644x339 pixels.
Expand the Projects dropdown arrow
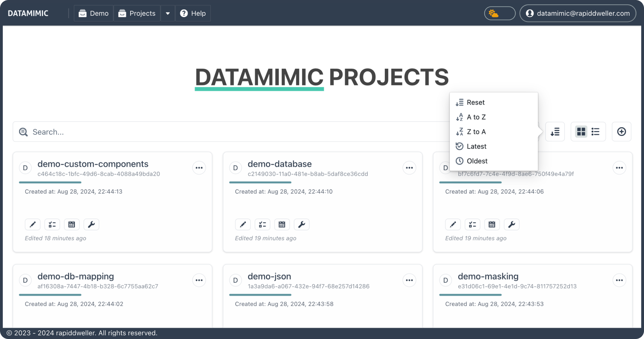[168, 13]
